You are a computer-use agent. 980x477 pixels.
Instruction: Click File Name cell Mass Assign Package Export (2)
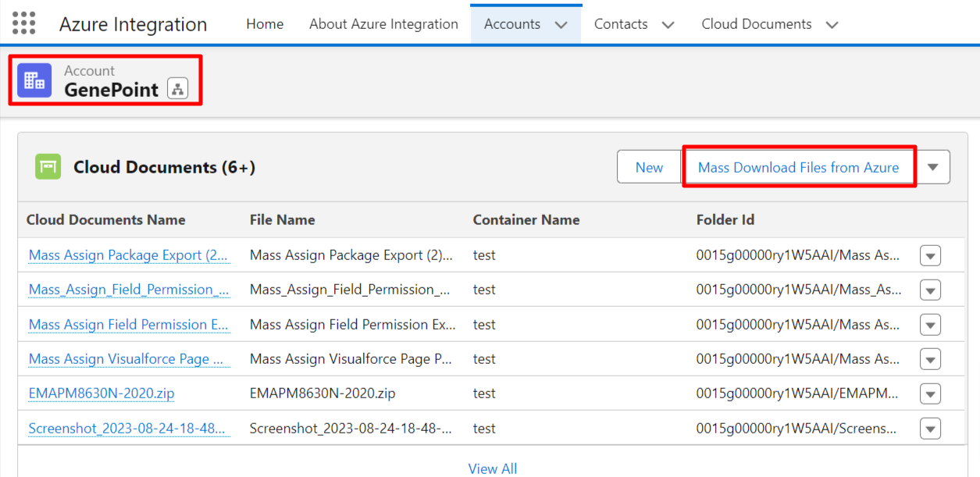(x=351, y=255)
